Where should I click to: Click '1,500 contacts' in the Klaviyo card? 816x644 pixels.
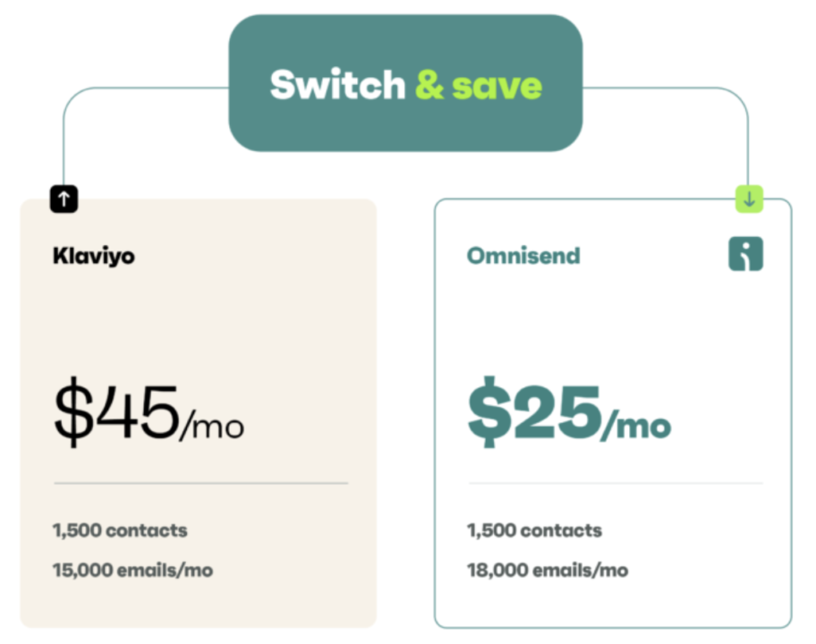point(120,530)
